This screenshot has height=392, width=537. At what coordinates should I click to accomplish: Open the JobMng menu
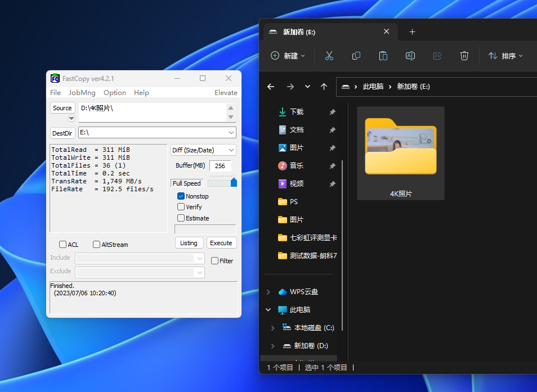click(82, 93)
